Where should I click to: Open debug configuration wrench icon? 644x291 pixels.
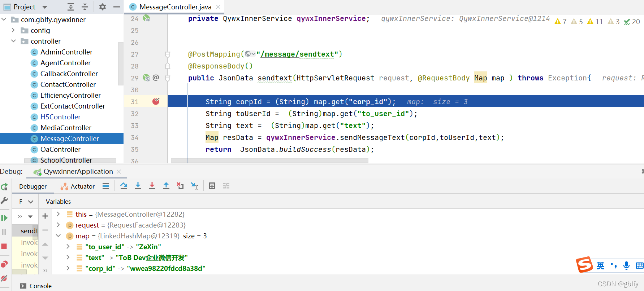(x=4, y=200)
